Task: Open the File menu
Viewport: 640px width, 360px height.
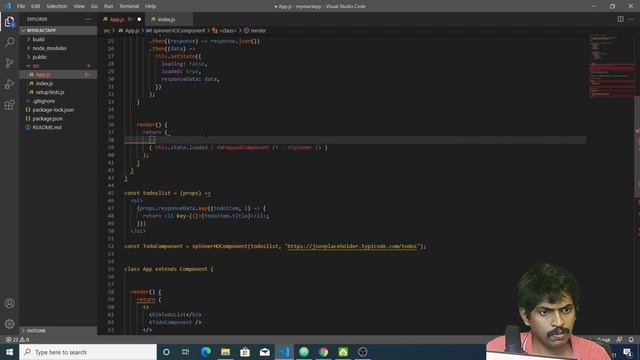Action: point(21,6)
